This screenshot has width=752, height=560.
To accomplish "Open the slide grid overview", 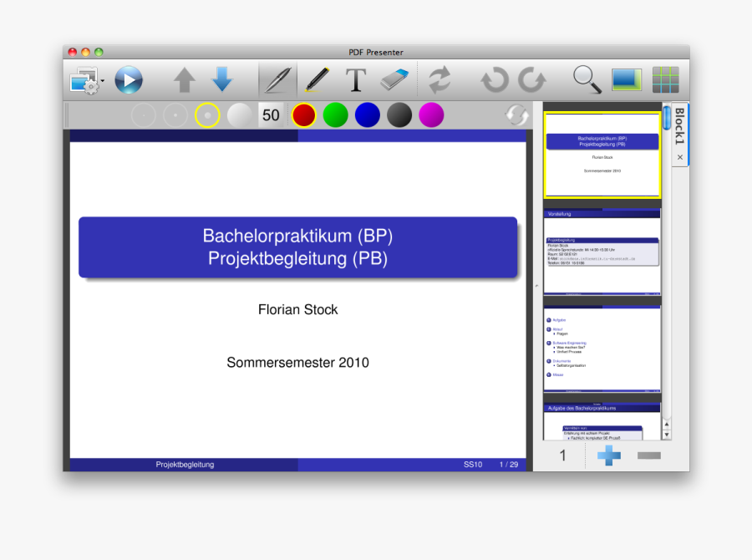I will [667, 79].
